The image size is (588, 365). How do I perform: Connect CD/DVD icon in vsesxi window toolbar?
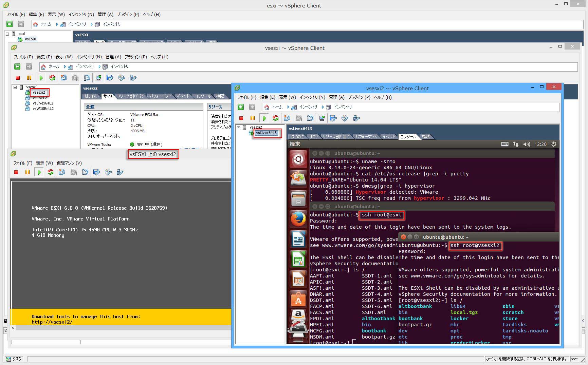click(122, 78)
